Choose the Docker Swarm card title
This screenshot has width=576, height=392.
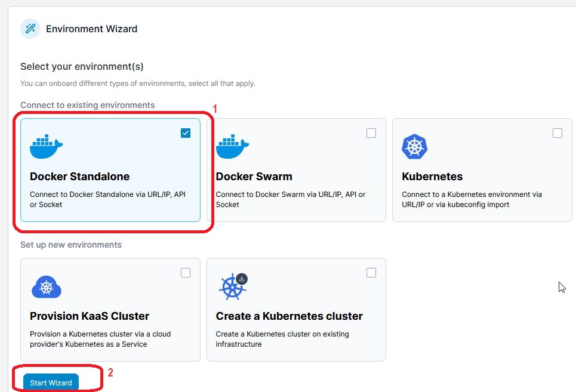pos(254,177)
